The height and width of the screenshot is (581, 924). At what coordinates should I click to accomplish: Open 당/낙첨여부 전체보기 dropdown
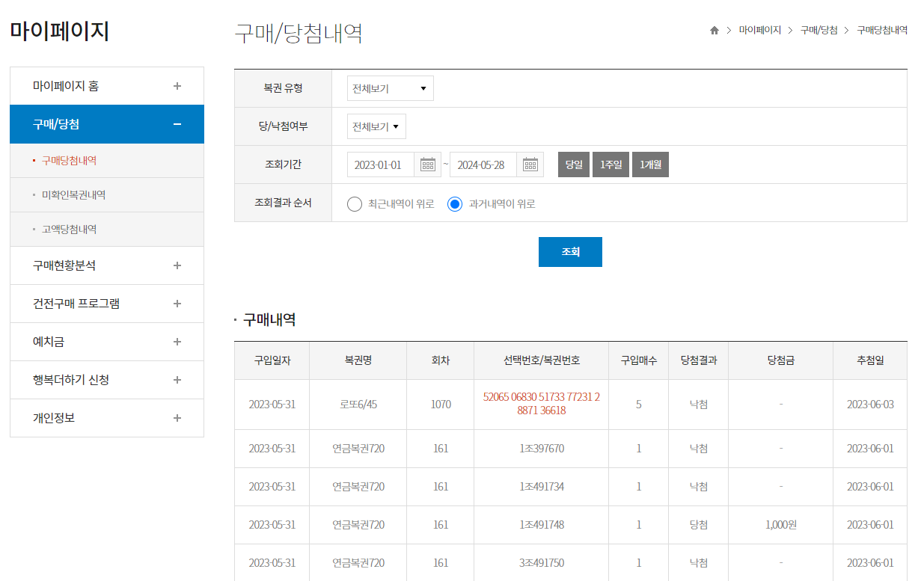pos(376,126)
